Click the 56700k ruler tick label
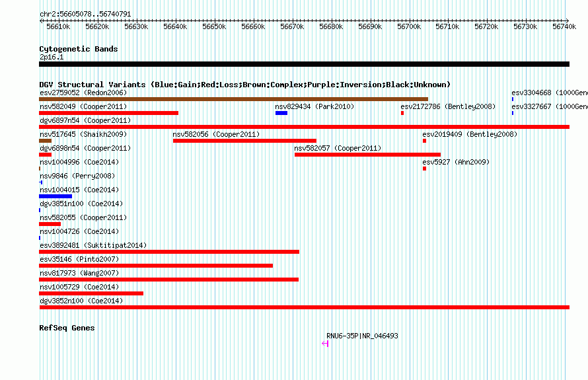This screenshot has height=380, width=588. coord(409,26)
